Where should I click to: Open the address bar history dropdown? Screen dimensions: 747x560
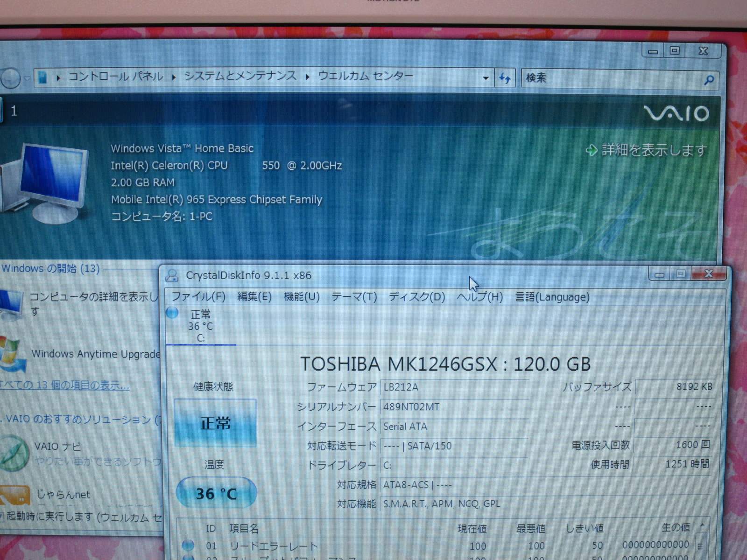click(486, 78)
